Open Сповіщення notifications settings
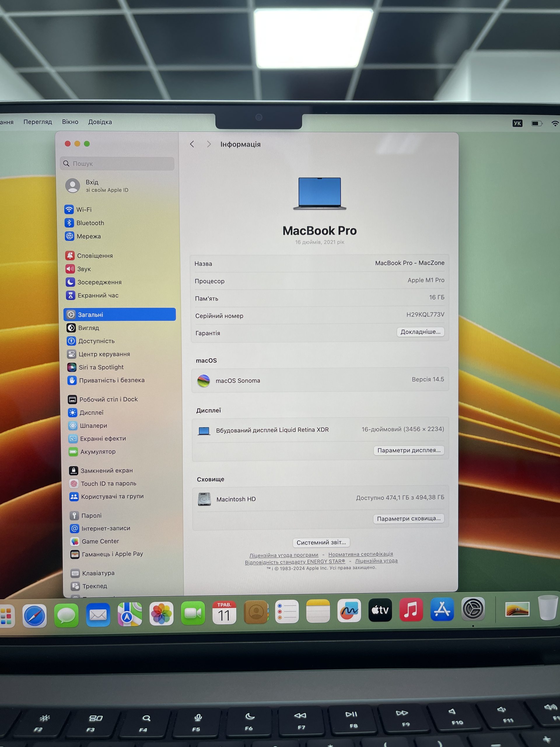This screenshot has height=747, width=560. click(89, 255)
